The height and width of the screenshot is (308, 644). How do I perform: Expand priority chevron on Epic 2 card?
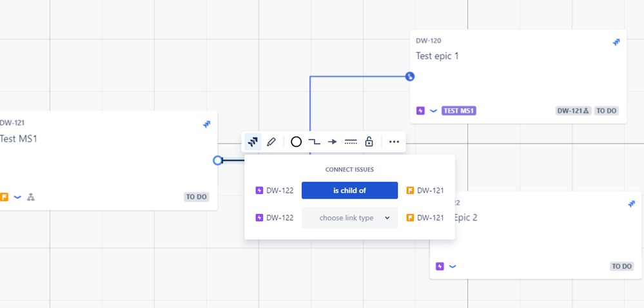coord(453,267)
